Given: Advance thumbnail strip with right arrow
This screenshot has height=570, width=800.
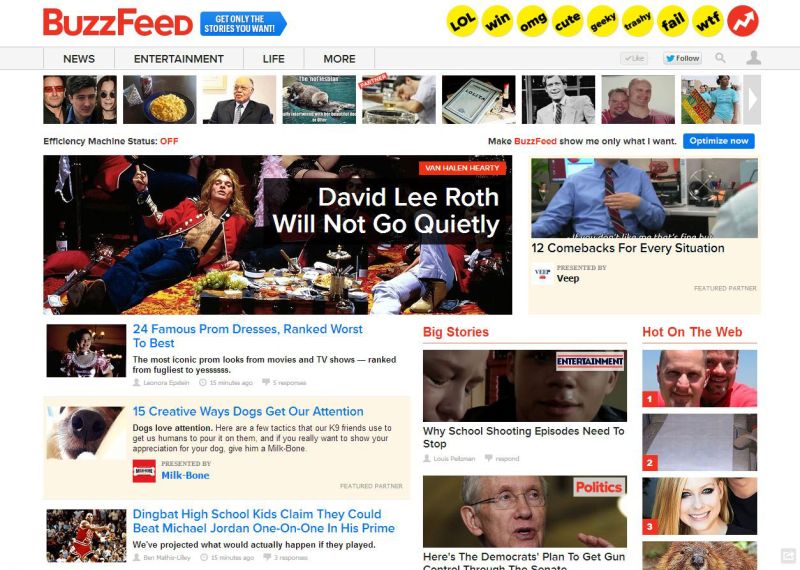Looking at the screenshot, I should point(752,100).
